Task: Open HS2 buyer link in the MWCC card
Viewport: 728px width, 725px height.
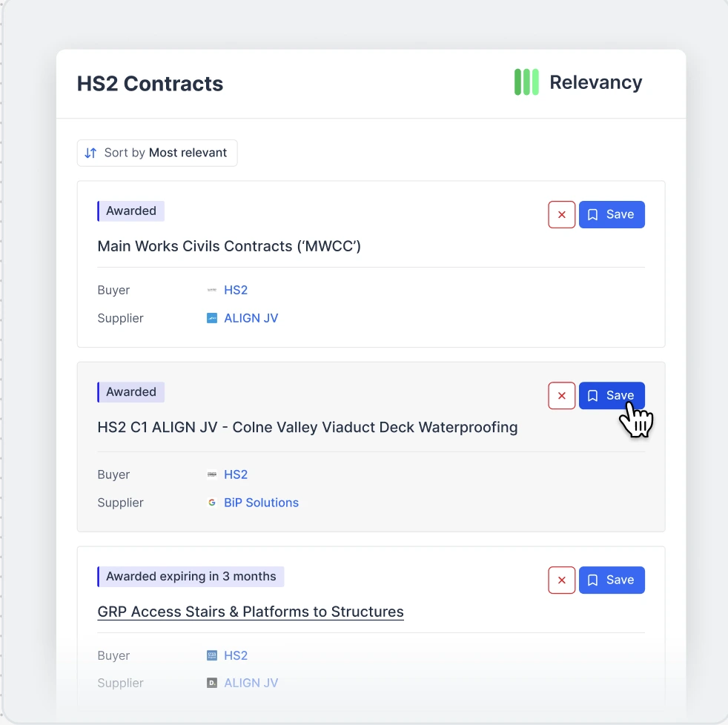Action: 236,290
